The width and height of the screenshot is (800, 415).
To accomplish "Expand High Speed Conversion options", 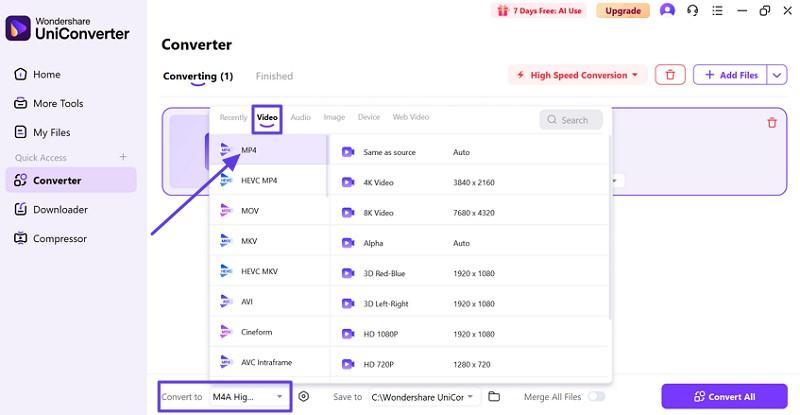I will (x=578, y=75).
